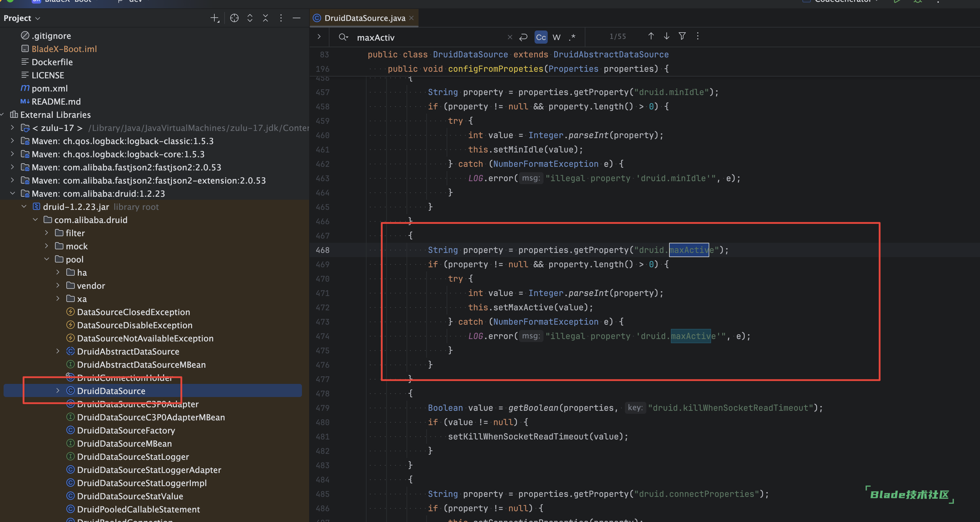This screenshot has height=522, width=980.
Task: Select pom.xml in project tree
Action: (x=49, y=88)
